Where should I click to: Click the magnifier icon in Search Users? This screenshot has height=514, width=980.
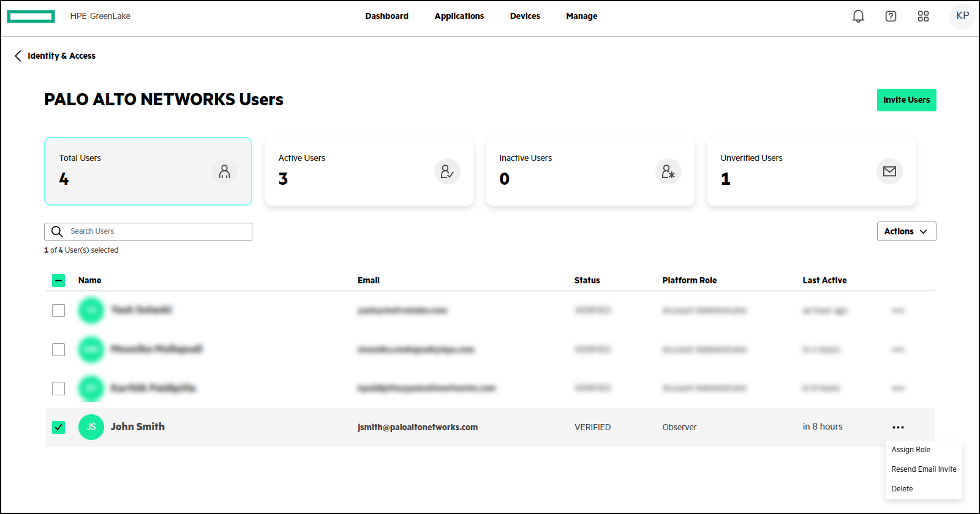(57, 231)
